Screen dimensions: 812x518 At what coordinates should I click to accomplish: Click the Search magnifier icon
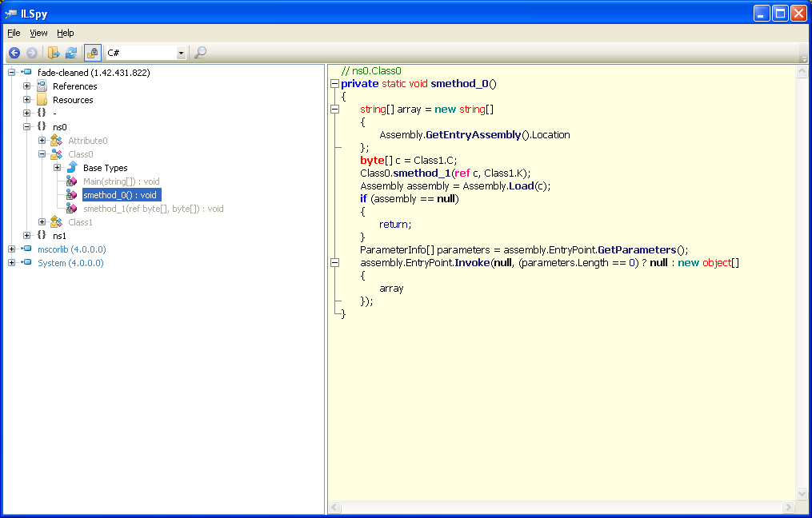pyautogui.click(x=200, y=53)
